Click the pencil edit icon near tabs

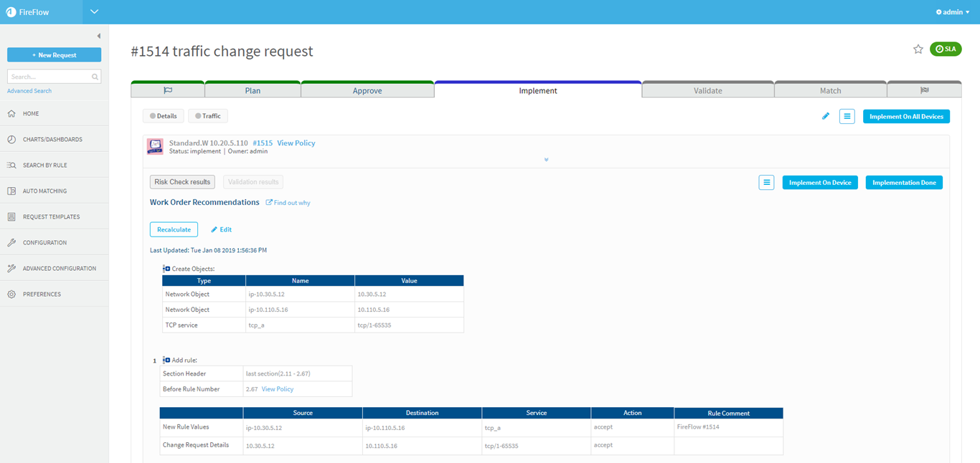pyautogui.click(x=826, y=116)
